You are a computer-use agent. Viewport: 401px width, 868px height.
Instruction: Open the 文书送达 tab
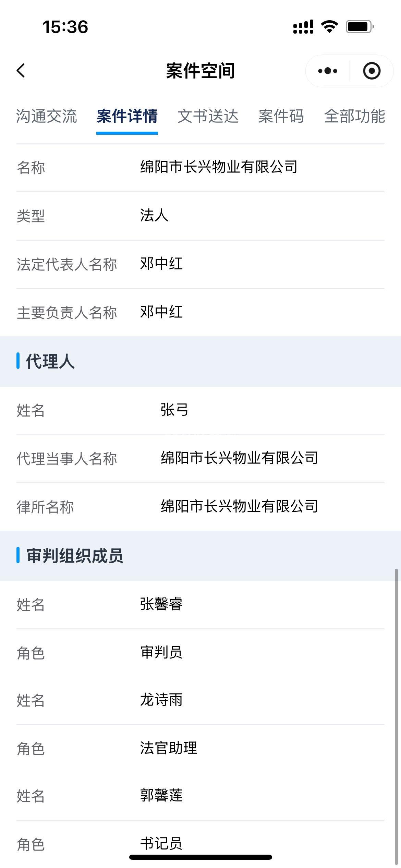pyautogui.click(x=208, y=116)
